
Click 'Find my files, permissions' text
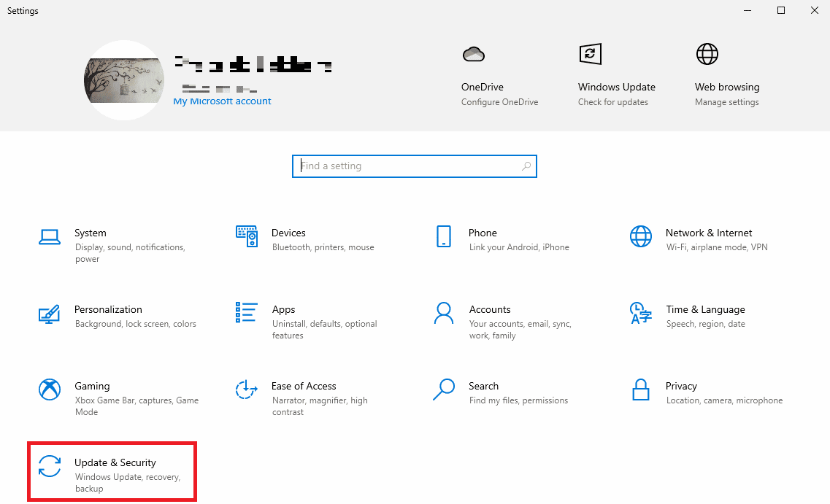click(519, 400)
